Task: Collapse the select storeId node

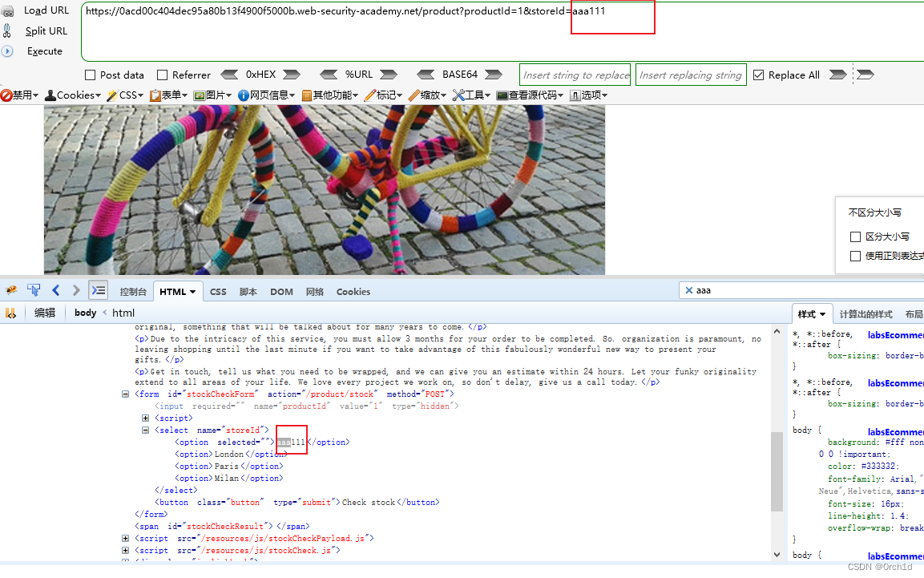Action: pos(146,430)
